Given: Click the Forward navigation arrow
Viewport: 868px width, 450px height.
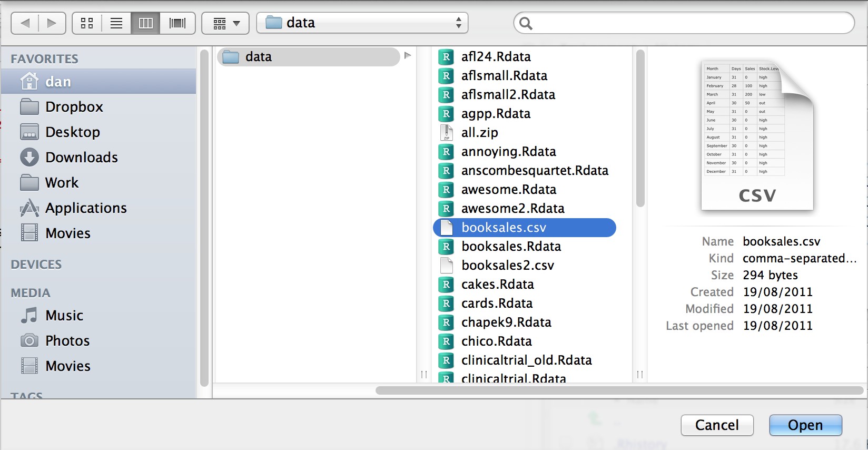Looking at the screenshot, I should [52, 23].
